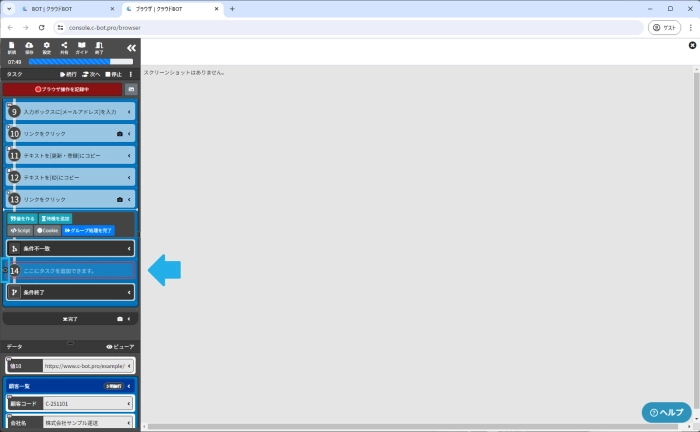This screenshot has width=700, height=432.
Task: Click the Cookie button
Action: coord(47,231)
